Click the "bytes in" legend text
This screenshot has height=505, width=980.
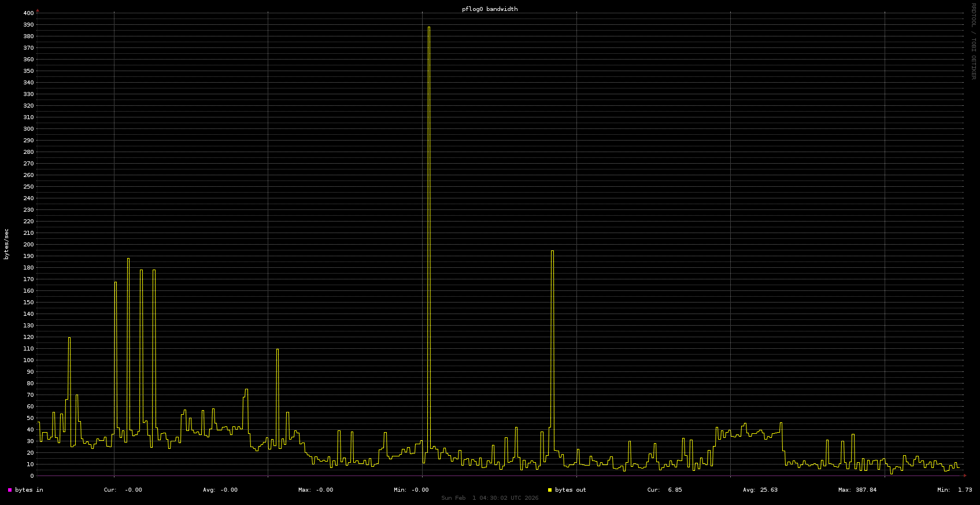29,490
